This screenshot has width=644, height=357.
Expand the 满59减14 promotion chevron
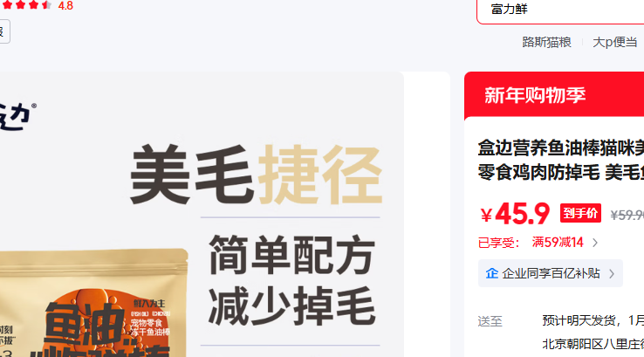point(595,243)
